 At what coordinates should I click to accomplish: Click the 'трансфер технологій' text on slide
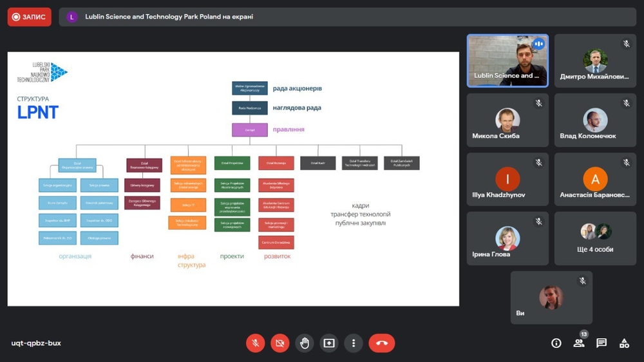pos(361,214)
